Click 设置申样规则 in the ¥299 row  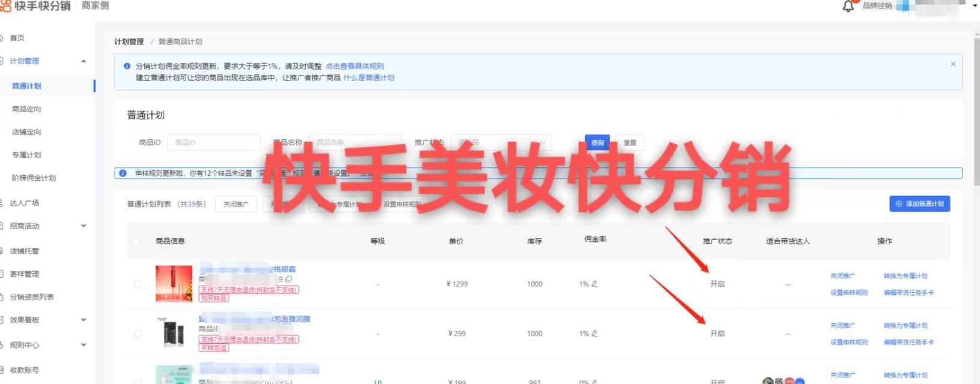[x=849, y=343]
